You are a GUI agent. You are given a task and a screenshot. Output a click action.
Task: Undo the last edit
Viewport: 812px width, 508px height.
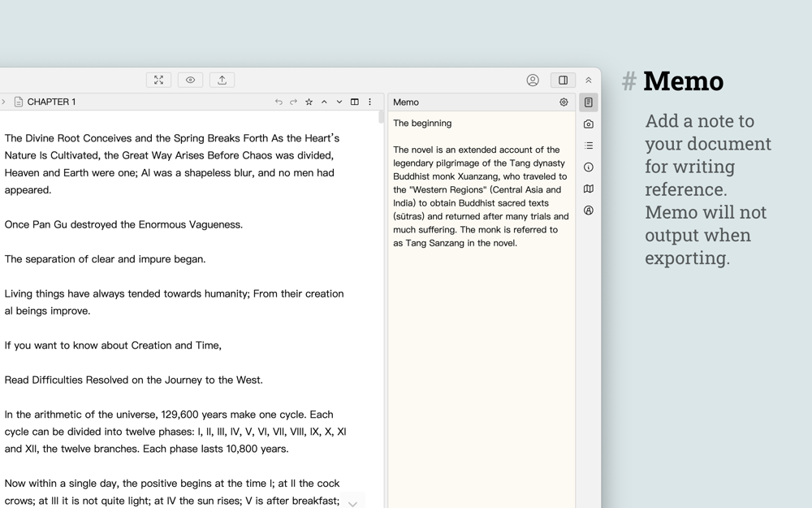[279, 102]
